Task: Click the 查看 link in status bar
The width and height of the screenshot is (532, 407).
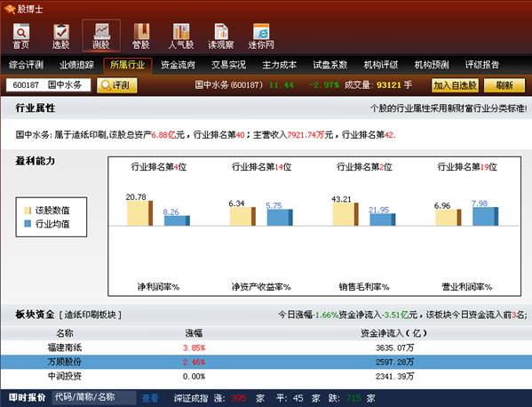Action: point(150,398)
